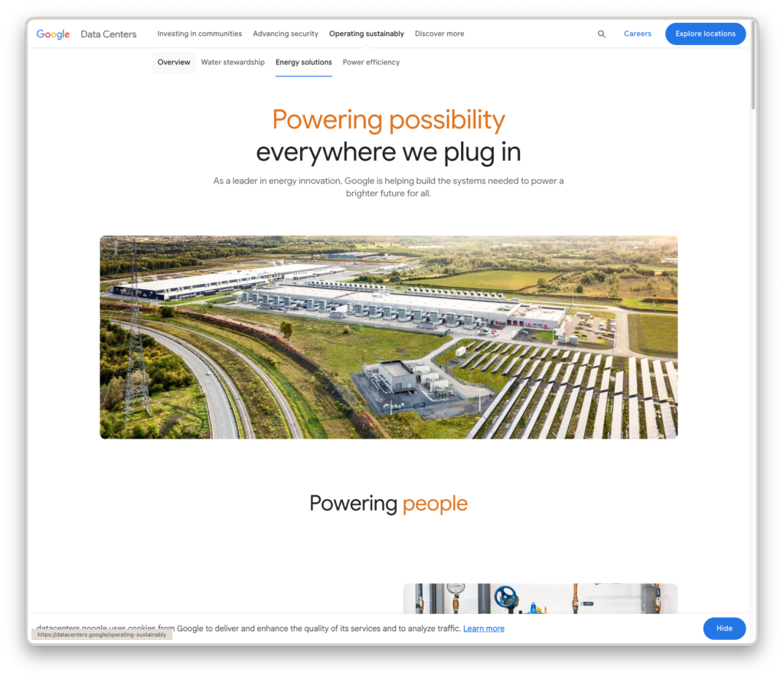Viewport: 784px width, 679px height.
Task: Click the datacenters.google URL tooltip
Action: click(x=100, y=635)
